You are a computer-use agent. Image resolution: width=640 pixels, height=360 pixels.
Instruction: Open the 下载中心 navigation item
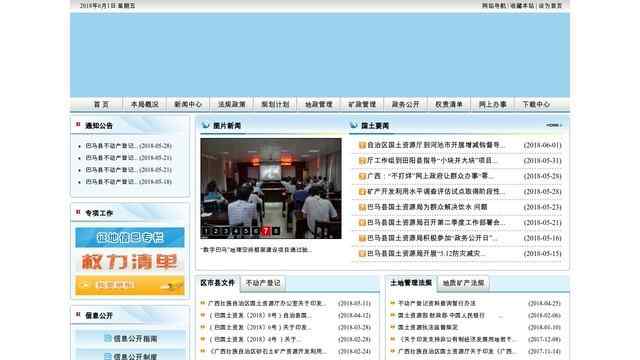coord(536,104)
